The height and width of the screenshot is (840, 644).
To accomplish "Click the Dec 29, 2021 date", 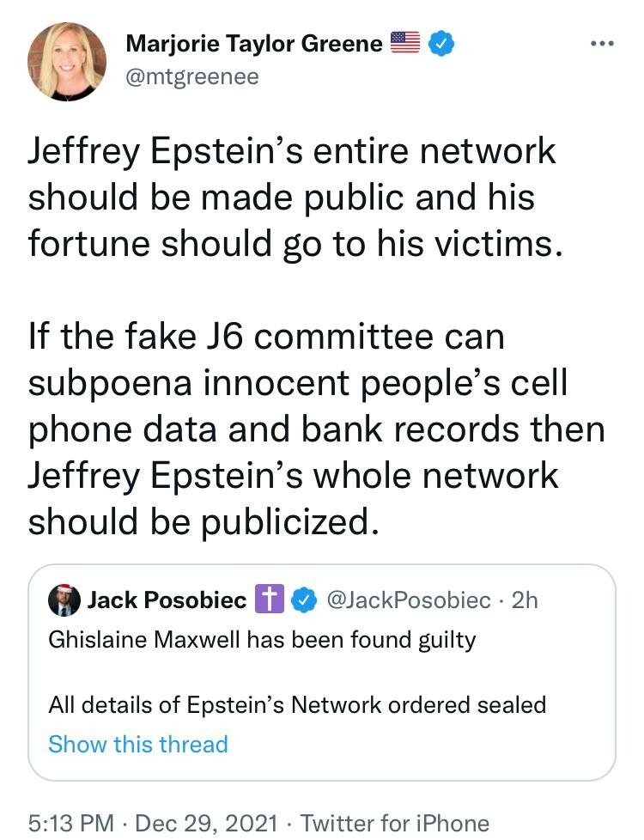I will point(207,823).
